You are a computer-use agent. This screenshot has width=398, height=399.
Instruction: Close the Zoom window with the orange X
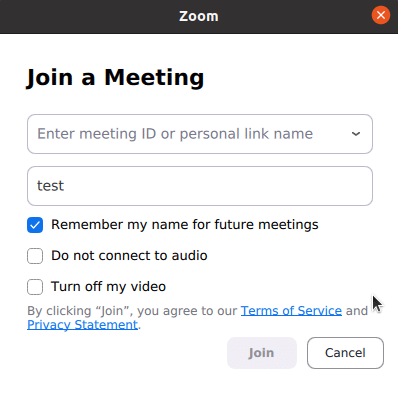(381, 15)
